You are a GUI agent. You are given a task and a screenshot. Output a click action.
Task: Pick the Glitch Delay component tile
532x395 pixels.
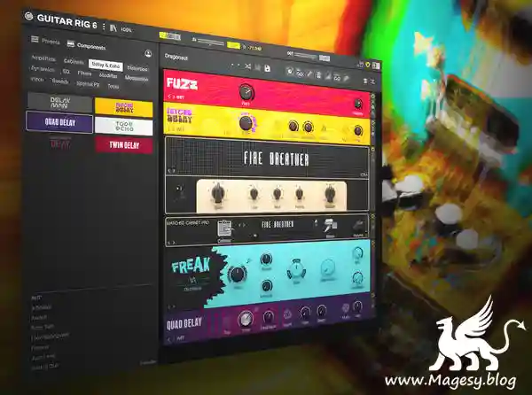(124, 108)
